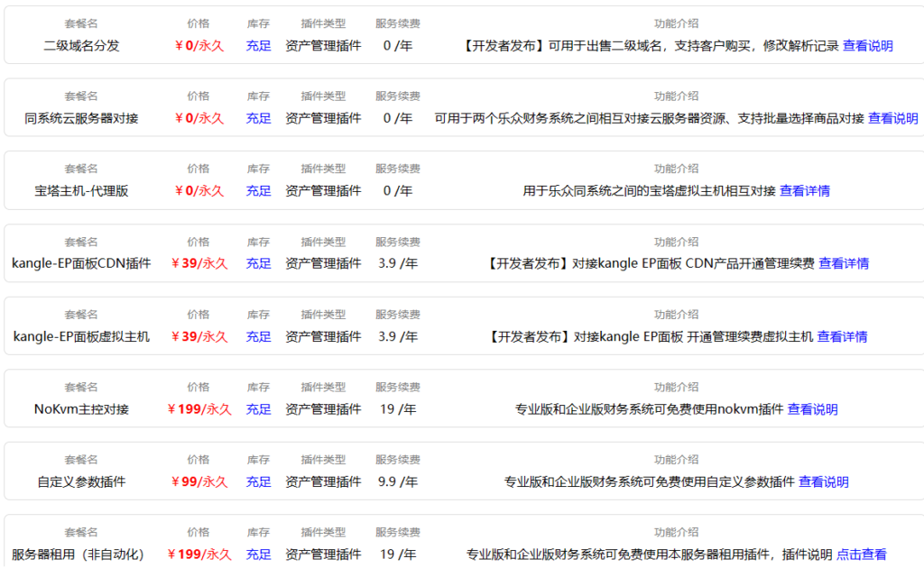
Task: Click 3.9 /年 renewal fee for kangle-EP面板虚拟主机
Action: click(x=398, y=336)
